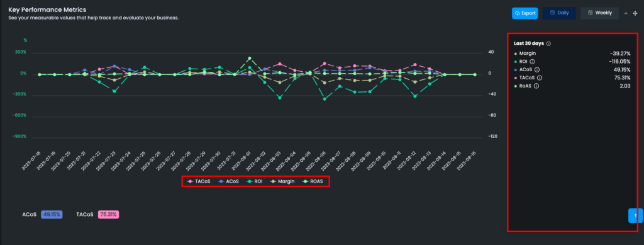Open the RoAS info icon

click(x=536, y=86)
